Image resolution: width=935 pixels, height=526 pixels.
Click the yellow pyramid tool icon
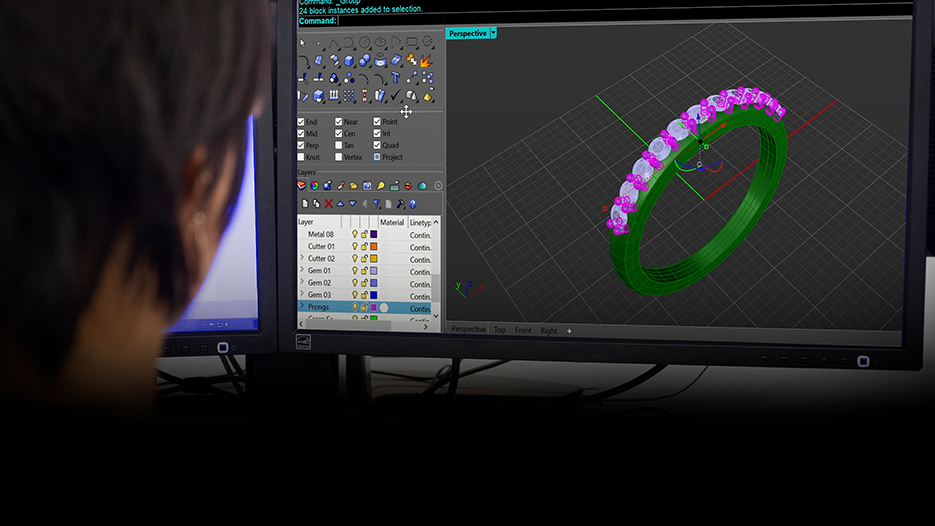(x=428, y=95)
